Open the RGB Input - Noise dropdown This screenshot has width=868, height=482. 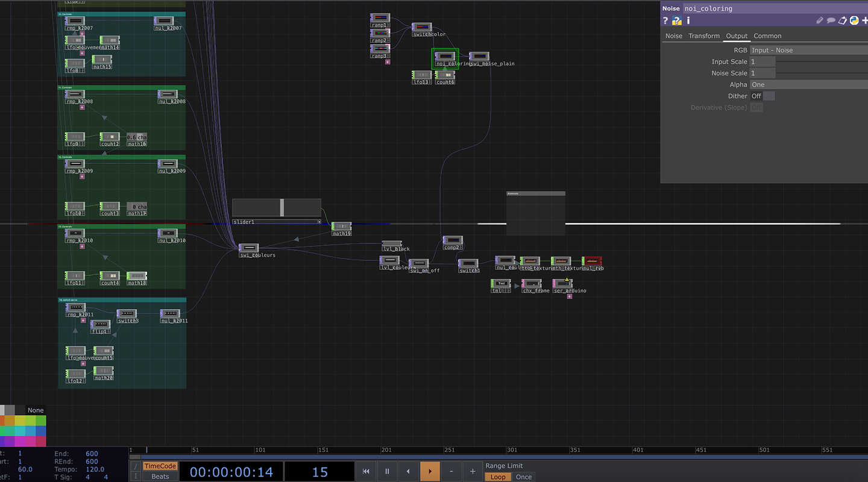click(808, 50)
